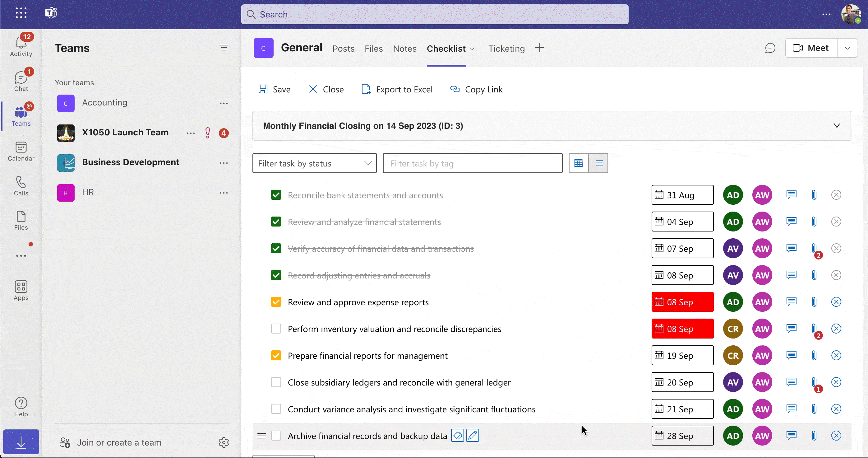Click the tag icon on Archive financial records
Screen dimensions: 868x458
click(x=458, y=435)
